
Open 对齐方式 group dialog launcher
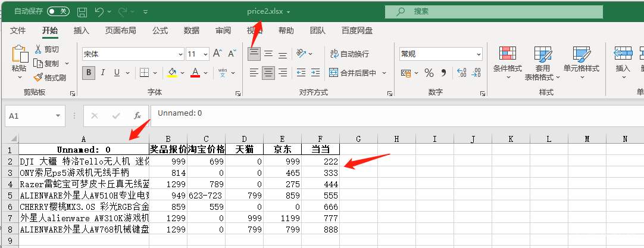click(x=389, y=94)
